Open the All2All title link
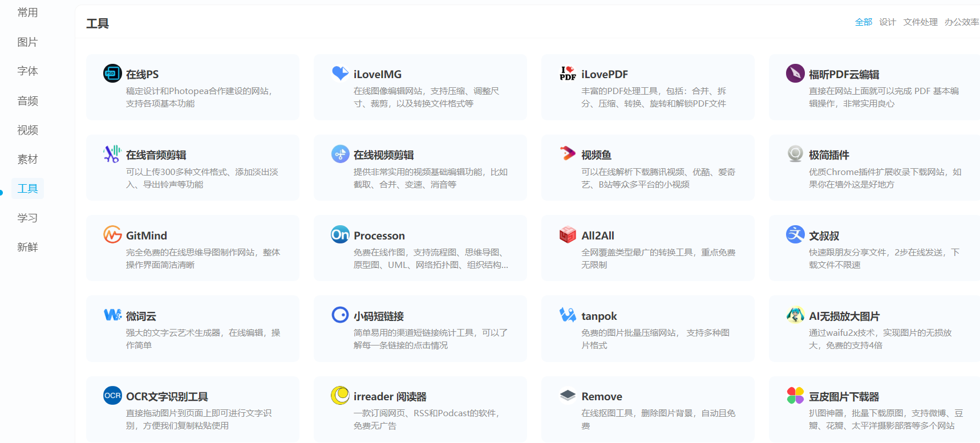Viewport: 980px width, 443px height. tap(598, 235)
